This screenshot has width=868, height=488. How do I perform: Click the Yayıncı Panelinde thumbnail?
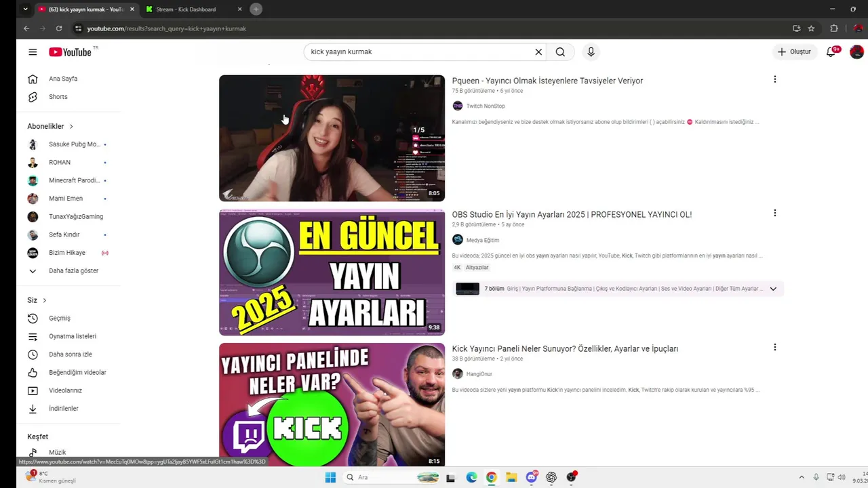coord(332,405)
